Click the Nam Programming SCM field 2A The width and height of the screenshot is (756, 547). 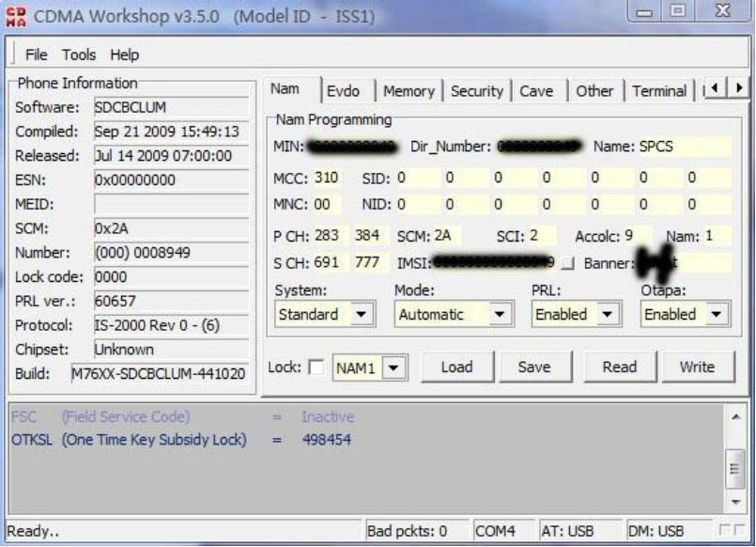[x=446, y=236]
